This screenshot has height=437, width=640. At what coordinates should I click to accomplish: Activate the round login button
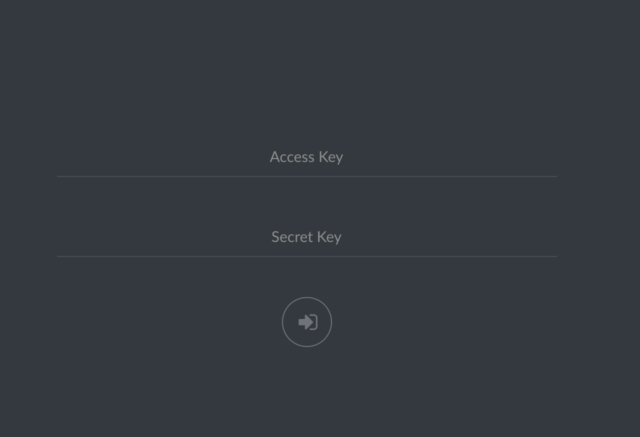point(307,322)
